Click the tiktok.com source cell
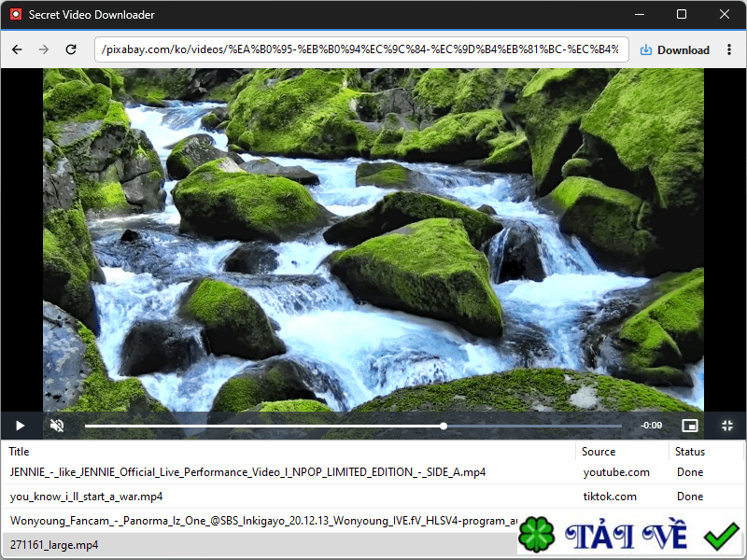747x560 pixels. 610,497
